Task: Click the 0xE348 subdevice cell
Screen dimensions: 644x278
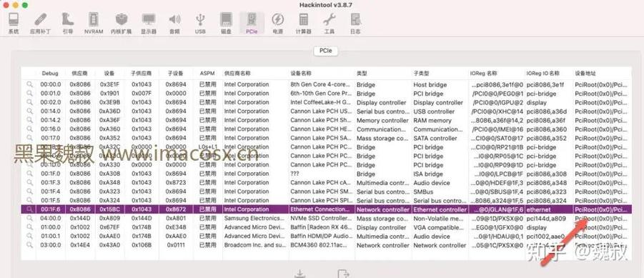Action: (x=176, y=227)
